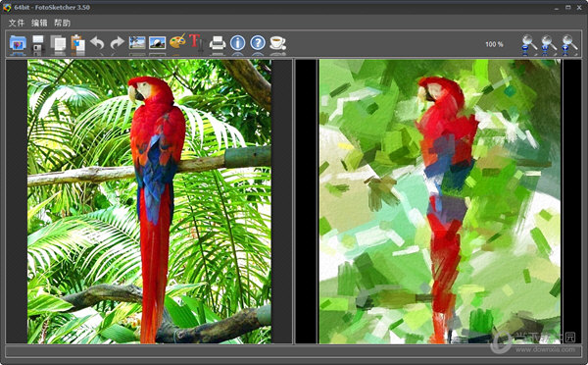Viewport: 588px width, 365px height.
Task: Undo the last action
Action: pos(97,43)
